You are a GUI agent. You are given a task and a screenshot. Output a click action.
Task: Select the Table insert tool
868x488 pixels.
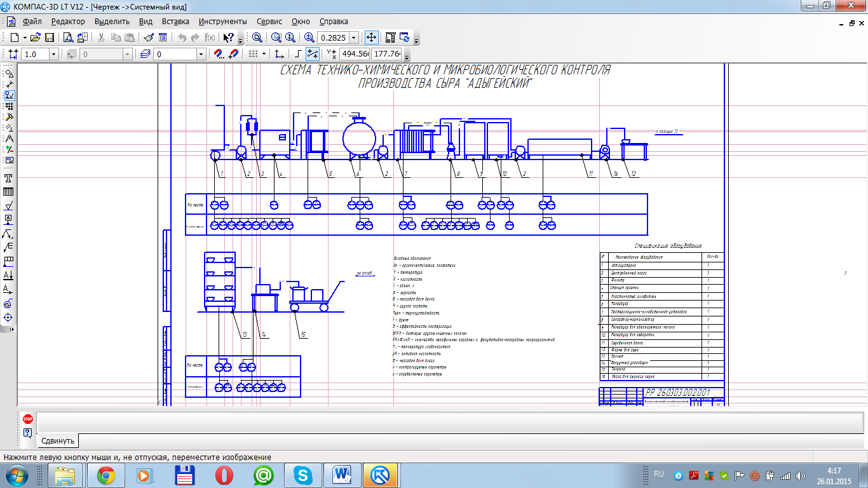(x=9, y=192)
